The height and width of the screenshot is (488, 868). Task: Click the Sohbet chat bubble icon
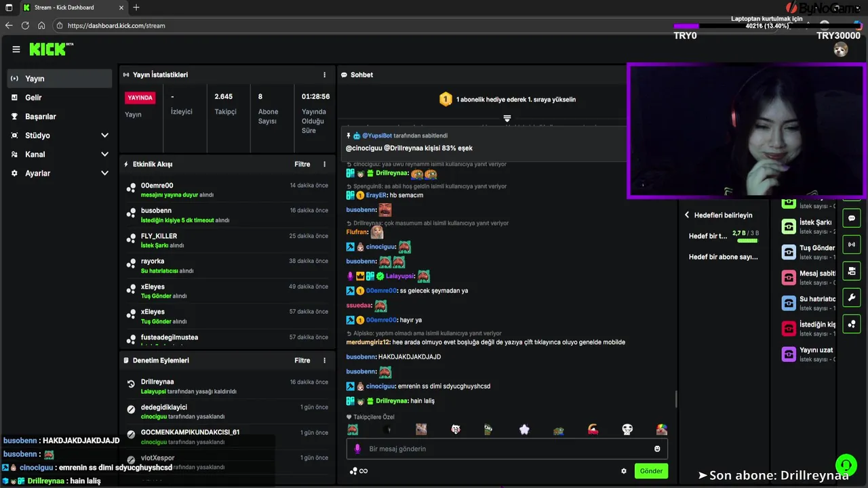(x=344, y=75)
